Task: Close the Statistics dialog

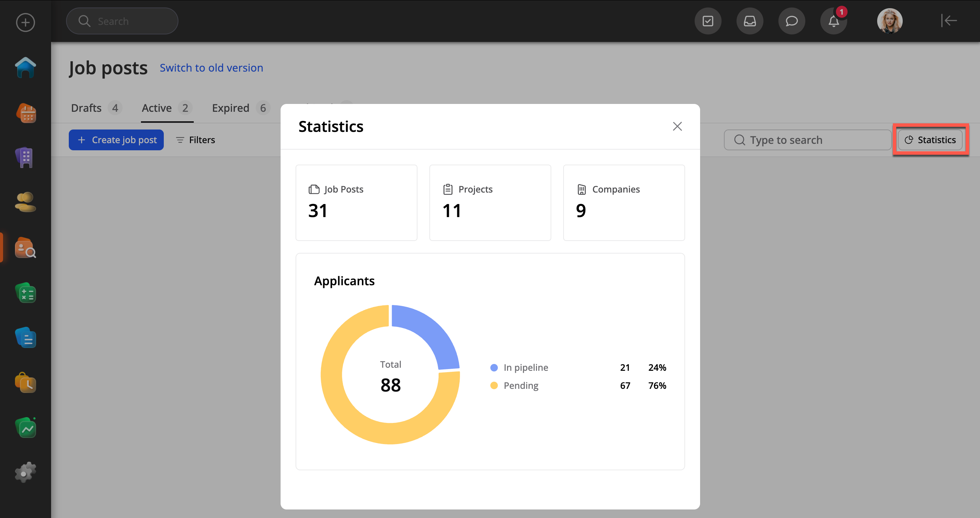Action: point(677,126)
